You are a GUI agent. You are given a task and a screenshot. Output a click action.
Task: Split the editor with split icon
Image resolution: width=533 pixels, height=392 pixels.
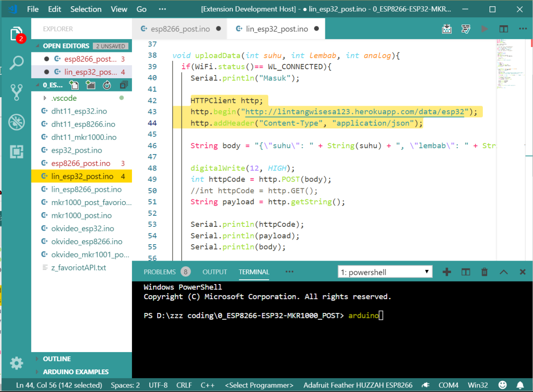503,29
